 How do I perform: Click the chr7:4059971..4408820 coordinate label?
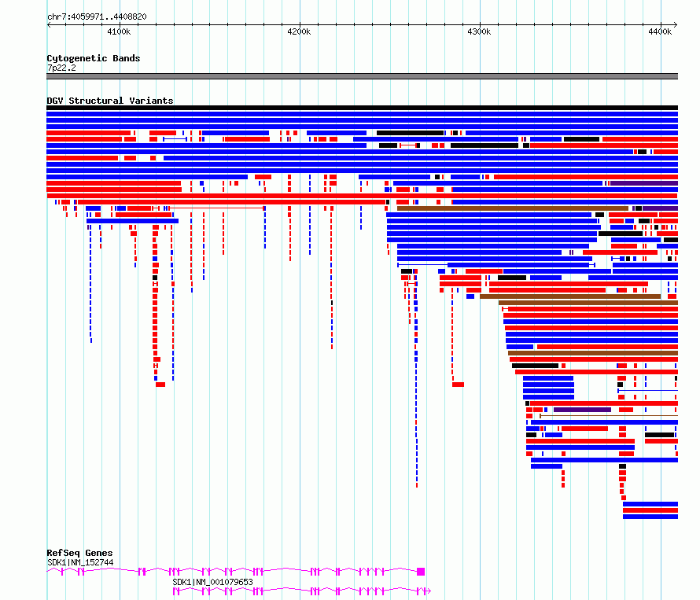[x=97, y=17]
